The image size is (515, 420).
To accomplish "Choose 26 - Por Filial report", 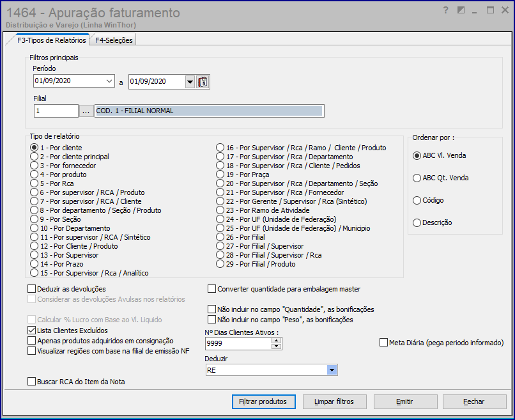I will click(240, 237).
